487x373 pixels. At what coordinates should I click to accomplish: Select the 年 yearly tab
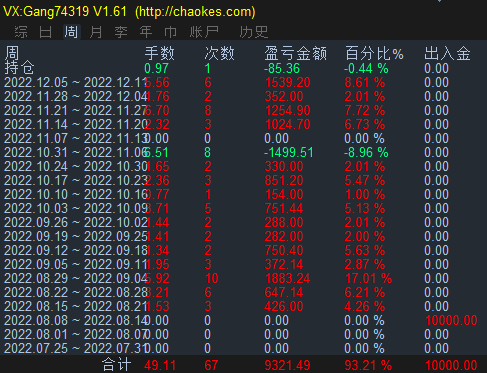[146, 32]
